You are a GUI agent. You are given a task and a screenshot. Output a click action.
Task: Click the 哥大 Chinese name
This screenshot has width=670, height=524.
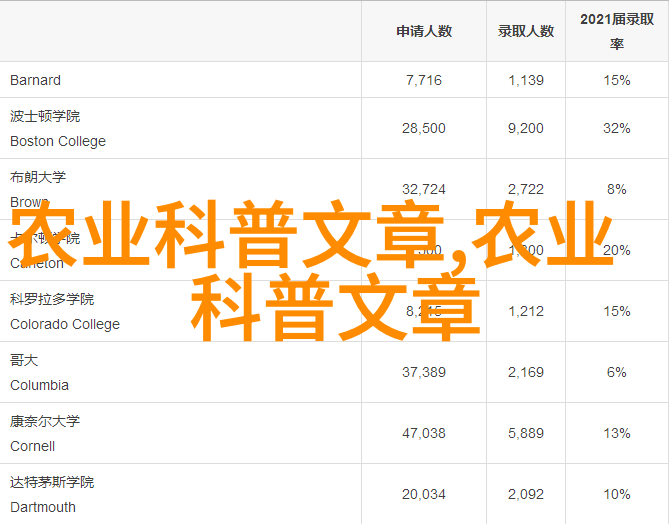point(24,360)
